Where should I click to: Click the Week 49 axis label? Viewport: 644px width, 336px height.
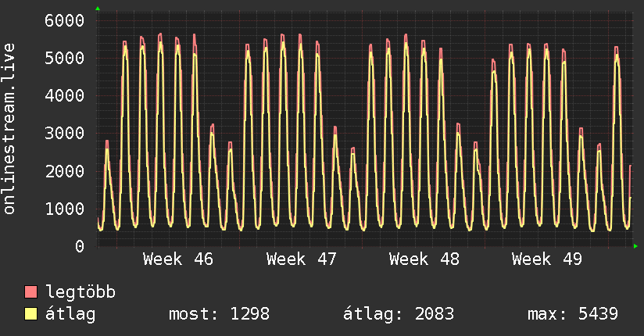[x=547, y=259]
